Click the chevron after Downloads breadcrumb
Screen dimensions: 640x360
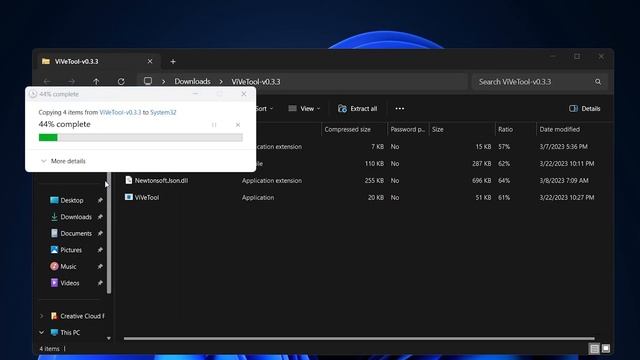click(221, 82)
